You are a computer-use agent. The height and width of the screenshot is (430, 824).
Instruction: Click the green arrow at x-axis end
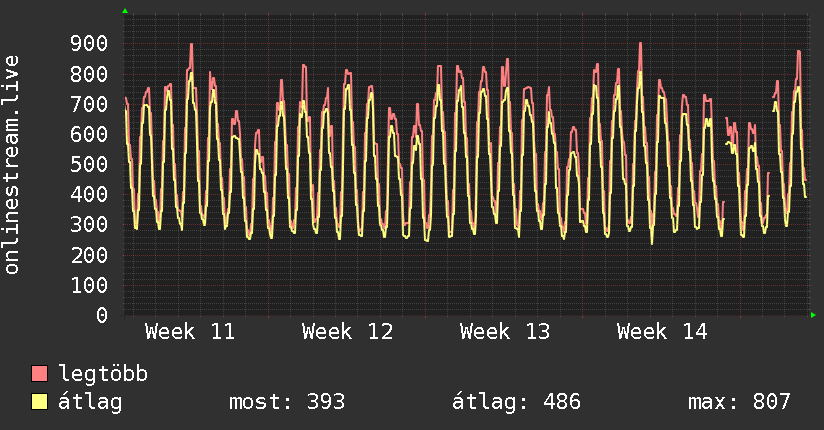813,315
